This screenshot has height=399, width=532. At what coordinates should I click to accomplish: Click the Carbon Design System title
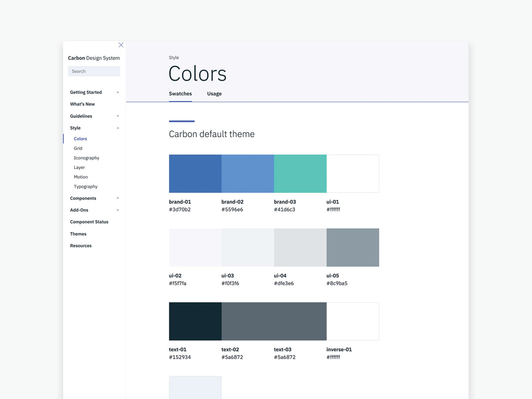[94, 58]
